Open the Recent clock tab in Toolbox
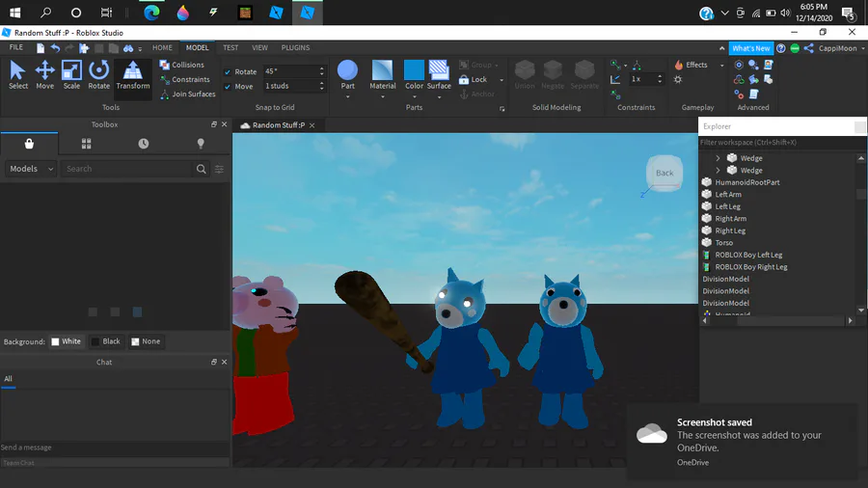868x488 pixels. pyautogui.click(x=144, y=144)
